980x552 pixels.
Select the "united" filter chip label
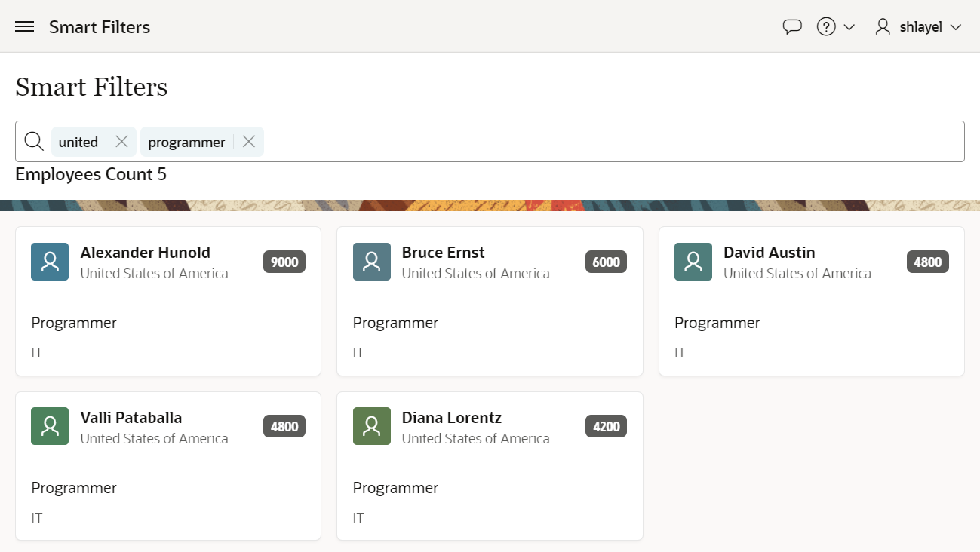pos(78,142)
